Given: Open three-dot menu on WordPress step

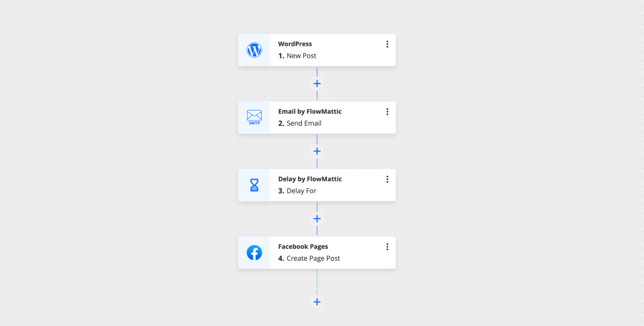Looking at the screenshot, I should pyautogui.click(x=387, y=44).
